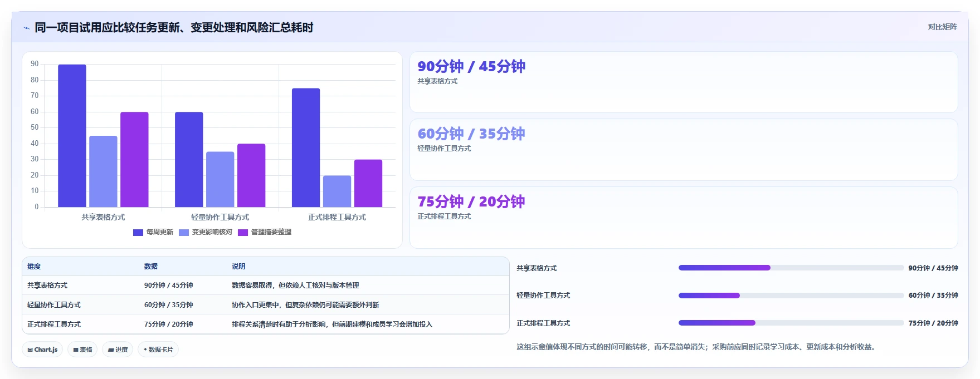Click the small icon before the panel title

coord(26,28)
